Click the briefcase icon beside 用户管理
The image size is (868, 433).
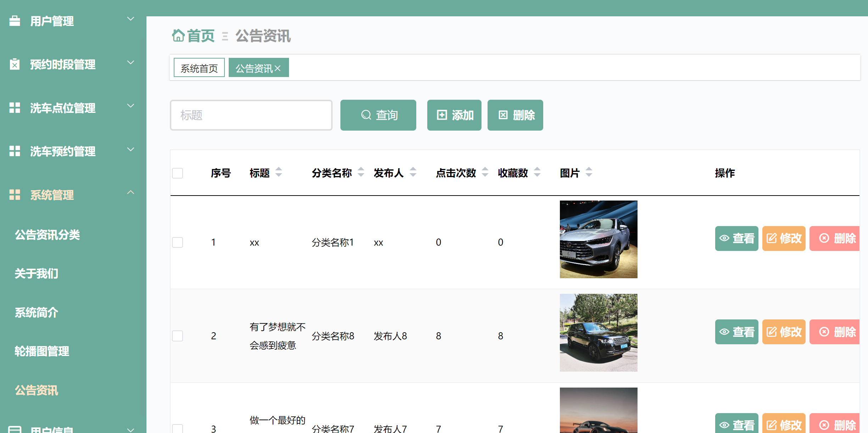click(15, 21)
